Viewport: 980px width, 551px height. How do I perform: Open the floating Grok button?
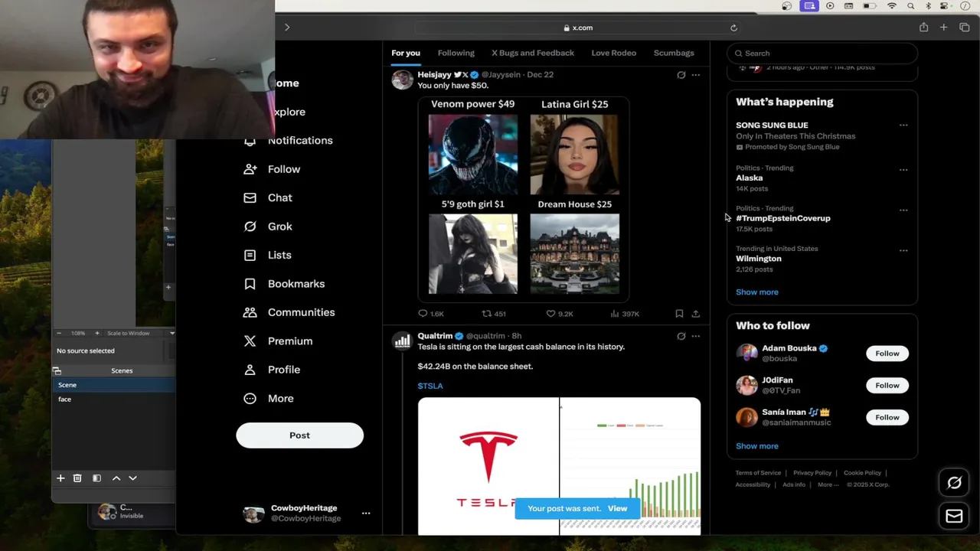click(954, 483)
